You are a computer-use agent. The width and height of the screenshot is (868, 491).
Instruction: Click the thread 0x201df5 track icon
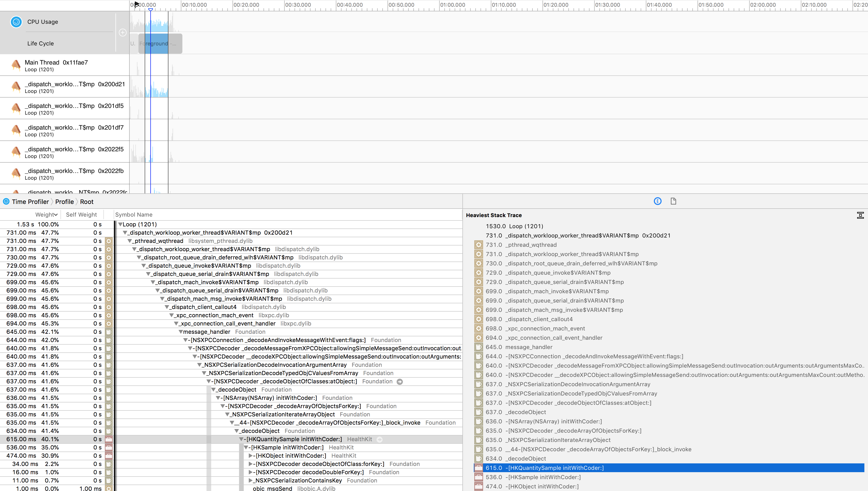tap(16, 108)
